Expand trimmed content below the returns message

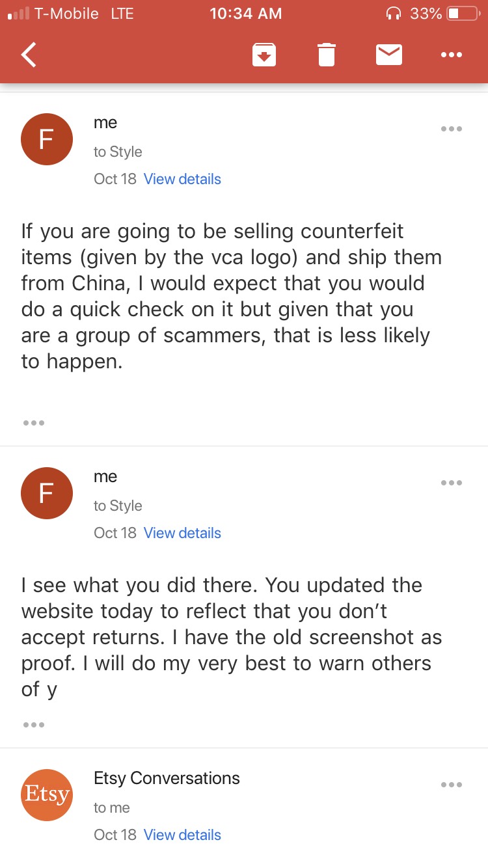(x=33, y=725)
